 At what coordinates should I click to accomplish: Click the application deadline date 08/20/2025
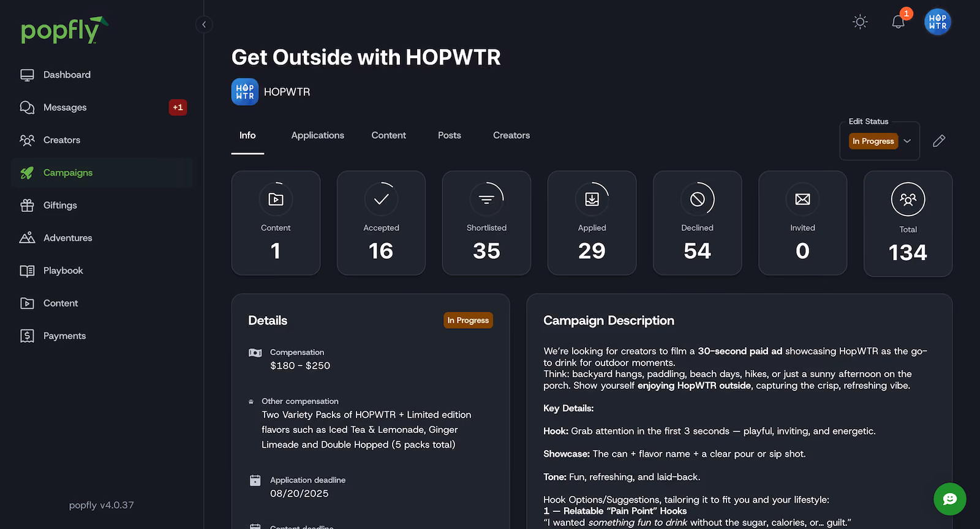(300, 493)
